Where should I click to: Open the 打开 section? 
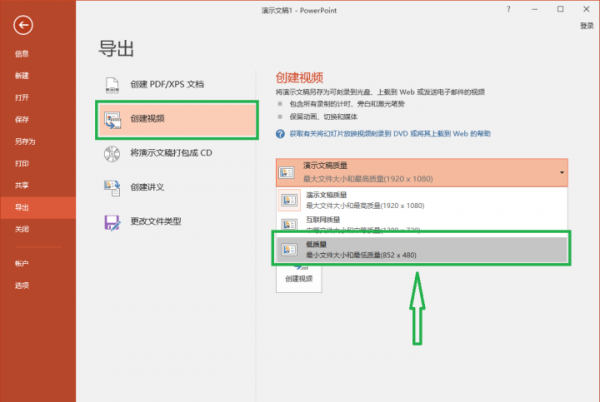pyautogui.click(x=22, y=98)
